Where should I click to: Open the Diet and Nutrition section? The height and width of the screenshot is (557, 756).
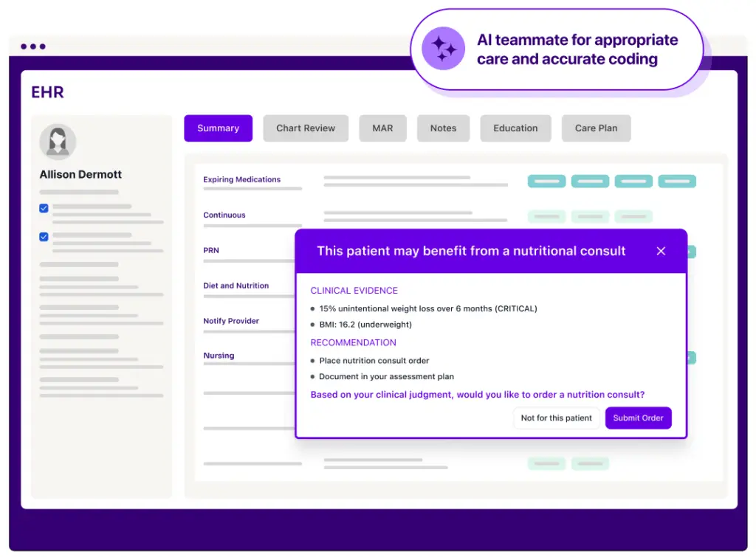[236, 286]
